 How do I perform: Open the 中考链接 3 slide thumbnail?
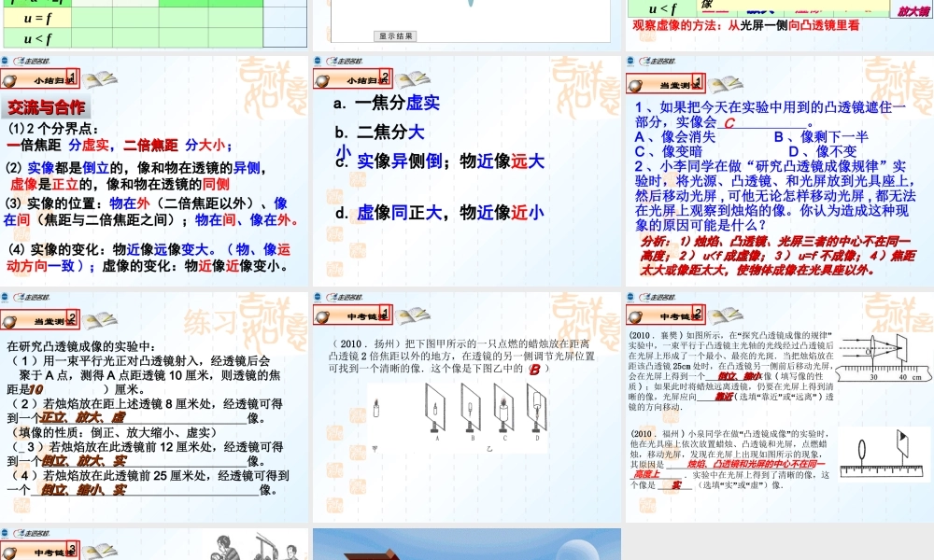pos(155,544)
